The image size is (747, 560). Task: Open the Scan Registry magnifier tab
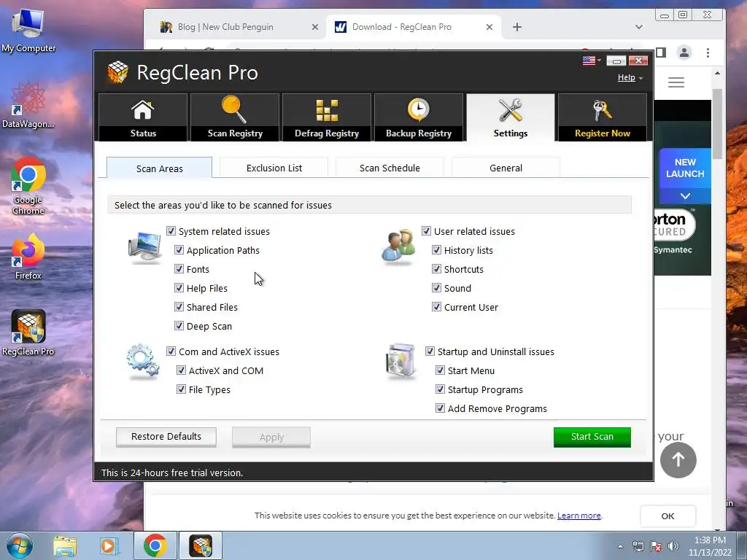[235, 117]
